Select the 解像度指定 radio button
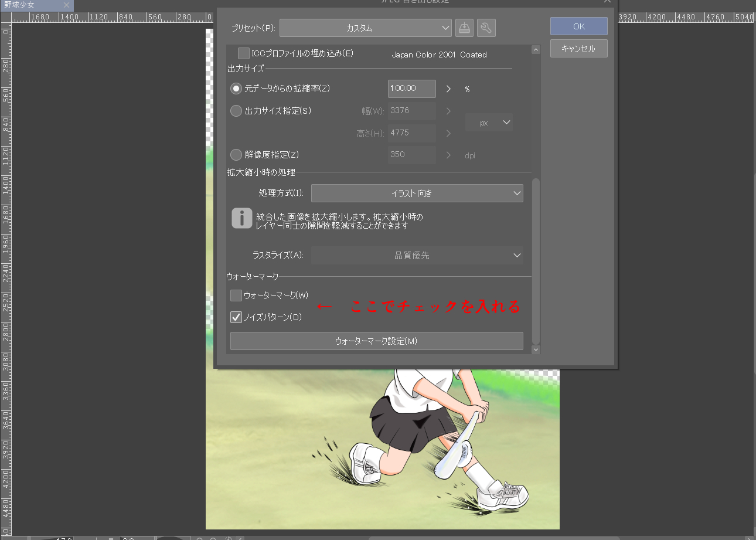 tap(236, 155)
